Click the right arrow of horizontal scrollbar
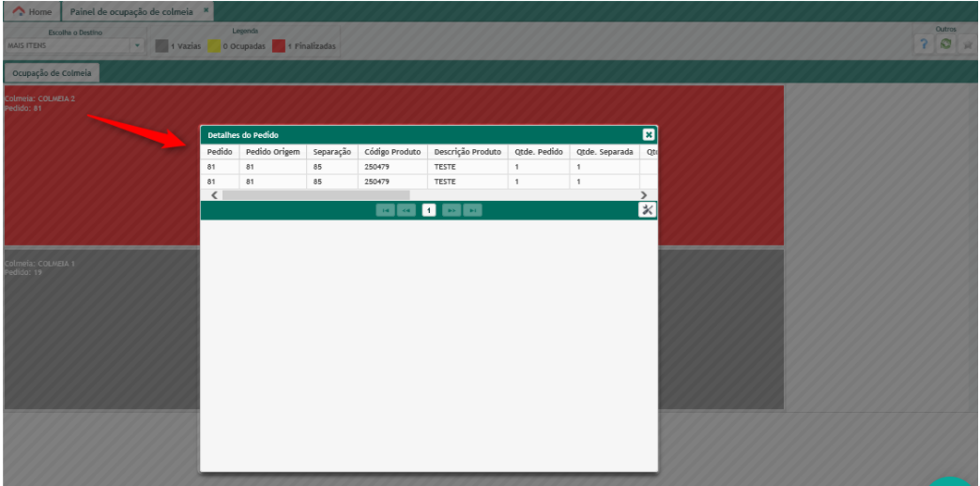Viewport: 980px width, 486px height. 644,195
